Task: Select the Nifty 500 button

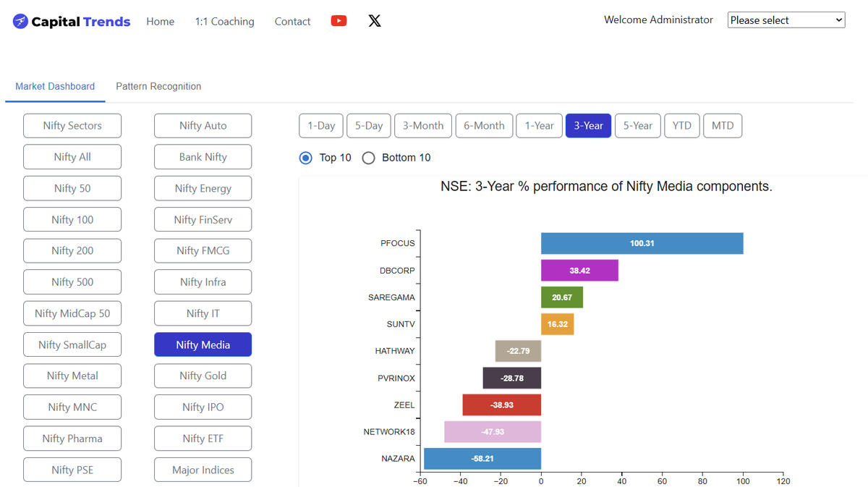Action: point(72,282)
